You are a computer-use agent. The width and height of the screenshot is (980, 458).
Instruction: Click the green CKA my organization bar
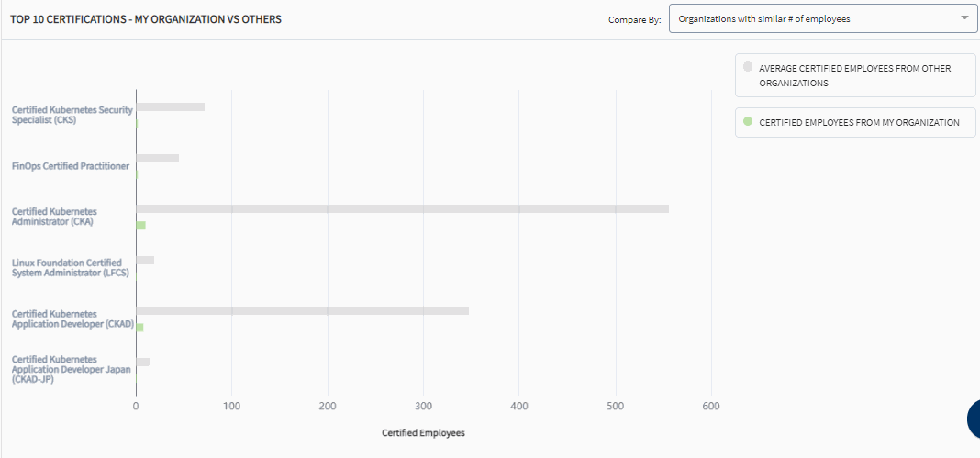click(x=140, y=225)
